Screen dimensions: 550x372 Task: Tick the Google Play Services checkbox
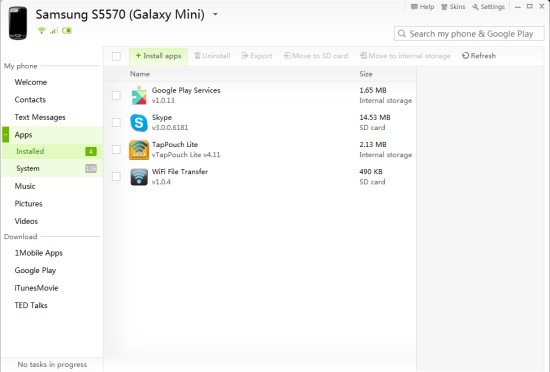(x=116, y=95)
